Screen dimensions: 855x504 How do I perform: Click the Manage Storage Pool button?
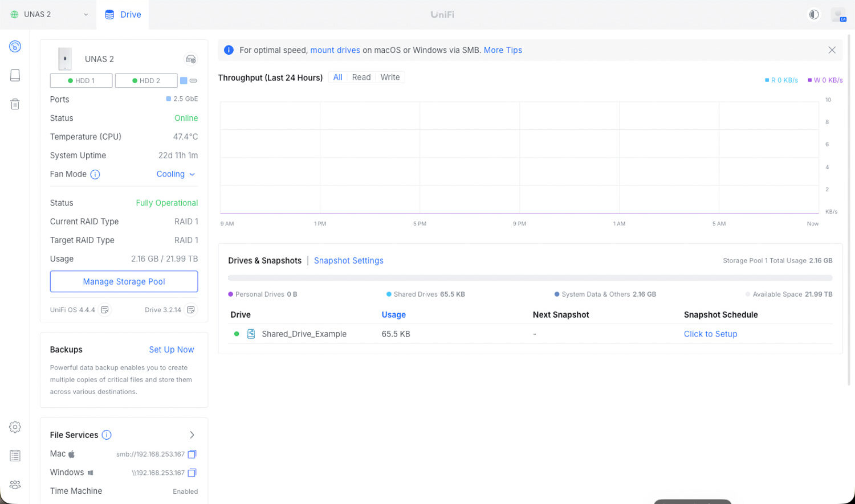pyautogui.click(x=124, y=281)
